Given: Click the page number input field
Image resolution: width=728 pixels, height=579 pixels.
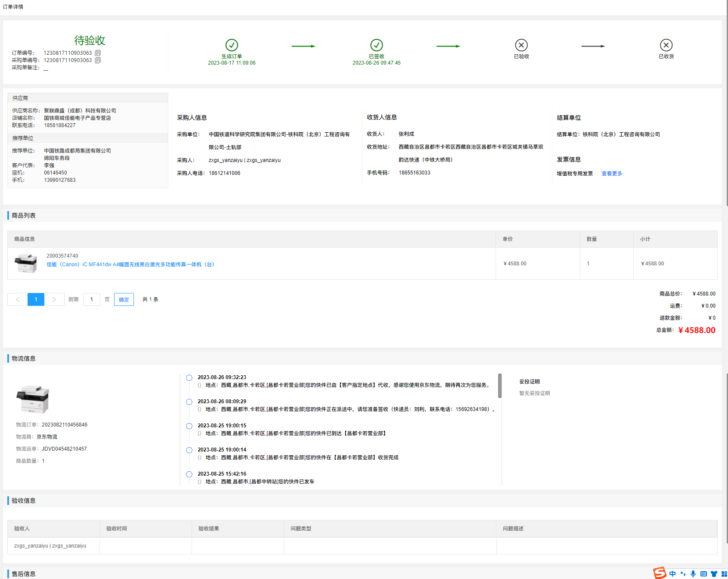Looking at the screenshot, I should (x=92, y=299).
